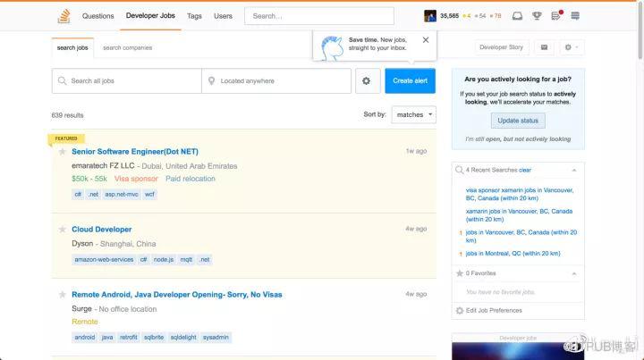Toggle favorite star on Remote Android job

tap(63, 295)
